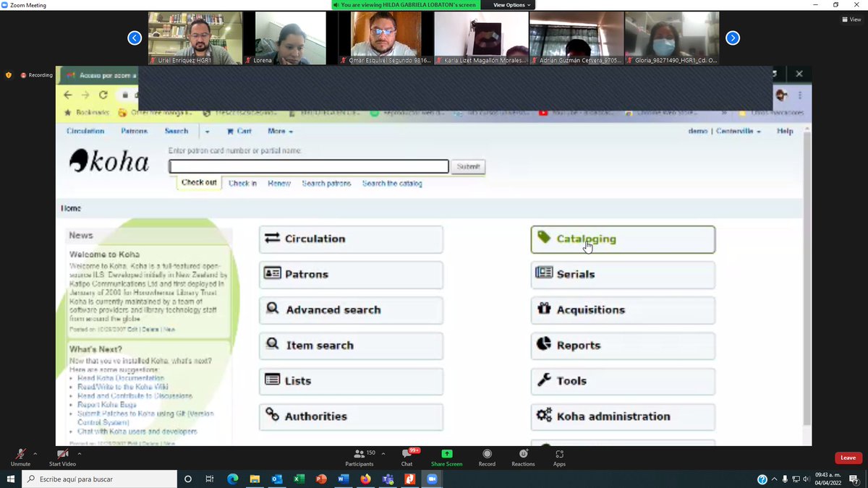Open the Circulation menu in Koha top bar
The height and width of the screenshot is (488, 868).
pos(85,132)
